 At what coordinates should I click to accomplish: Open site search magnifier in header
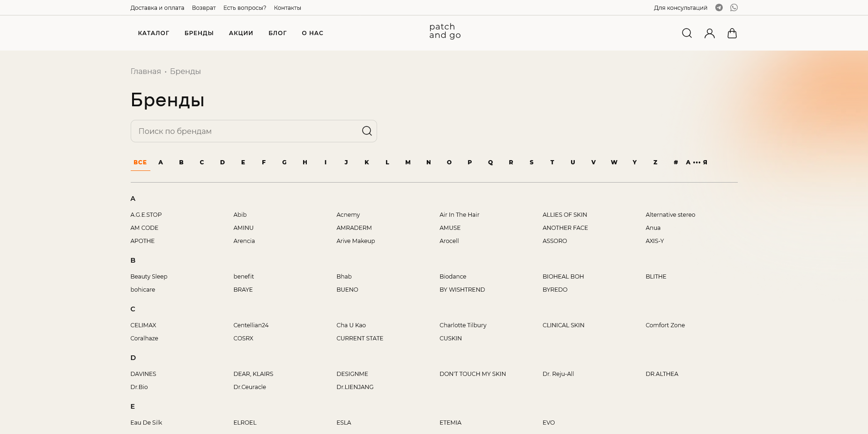pyautogui.click(x=687, y=33)
